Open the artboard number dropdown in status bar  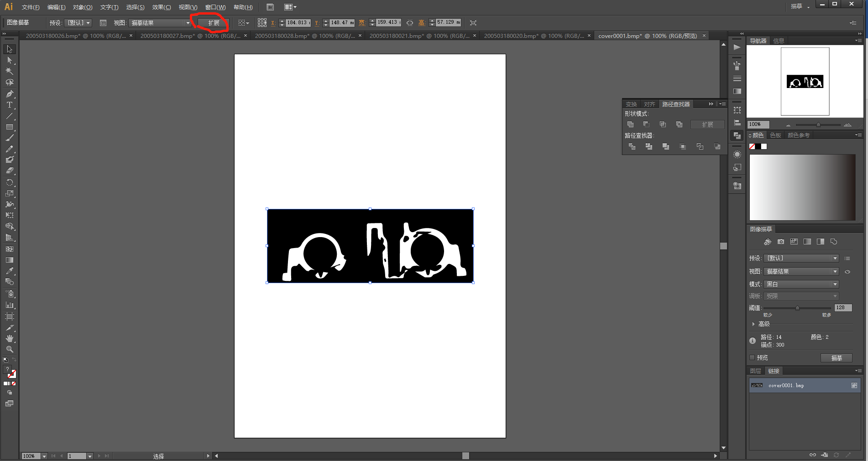pyautogui.click(x=90, y=456)
